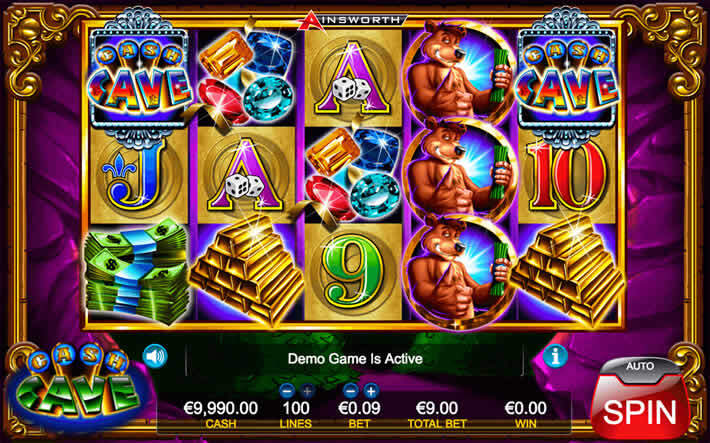Click the total bet €9.00 value
Viewport: 710px width, 443px height.
pyautogui.click(x=437, y=408)
